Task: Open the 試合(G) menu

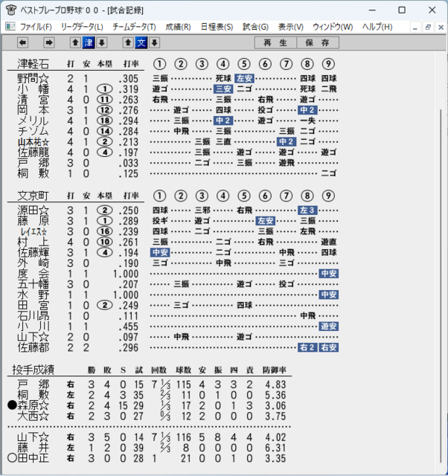Action: pyautogui.click(x=255, y=27)
